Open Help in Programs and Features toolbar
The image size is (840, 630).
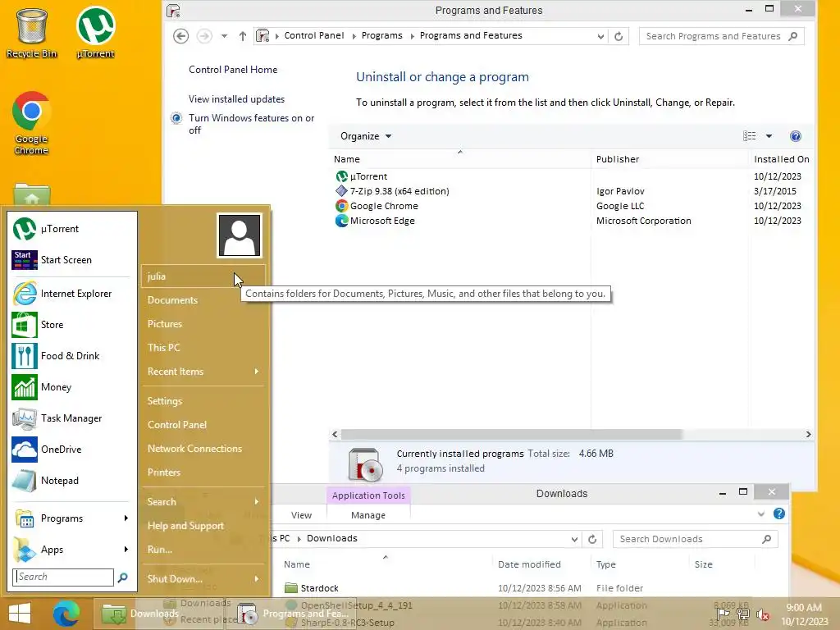[795, 136]
